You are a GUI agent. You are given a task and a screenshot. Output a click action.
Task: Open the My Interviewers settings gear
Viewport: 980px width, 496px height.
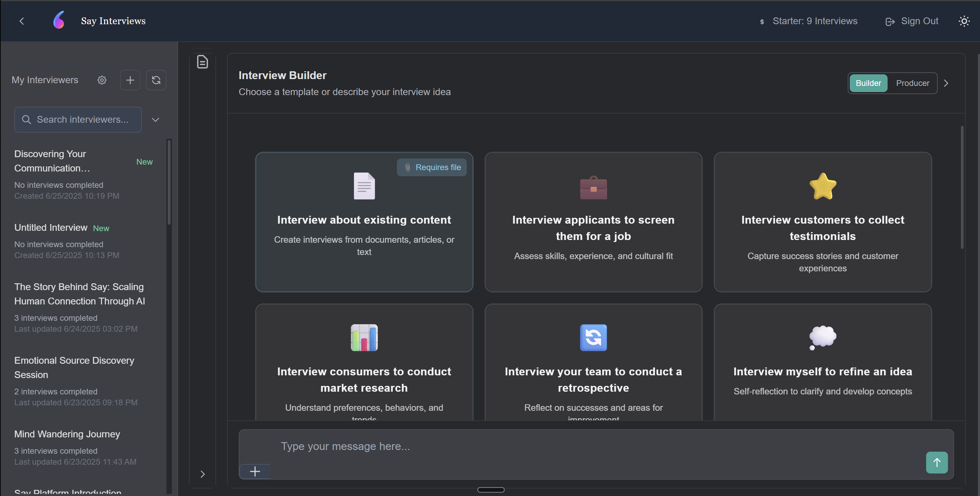[102, 80]
